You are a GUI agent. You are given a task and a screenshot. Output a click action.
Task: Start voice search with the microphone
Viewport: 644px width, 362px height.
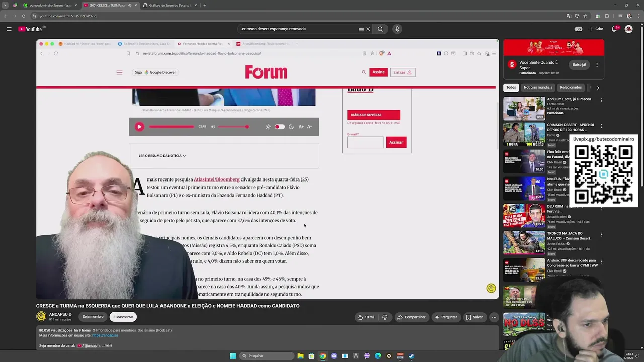(x=397, y=29)
